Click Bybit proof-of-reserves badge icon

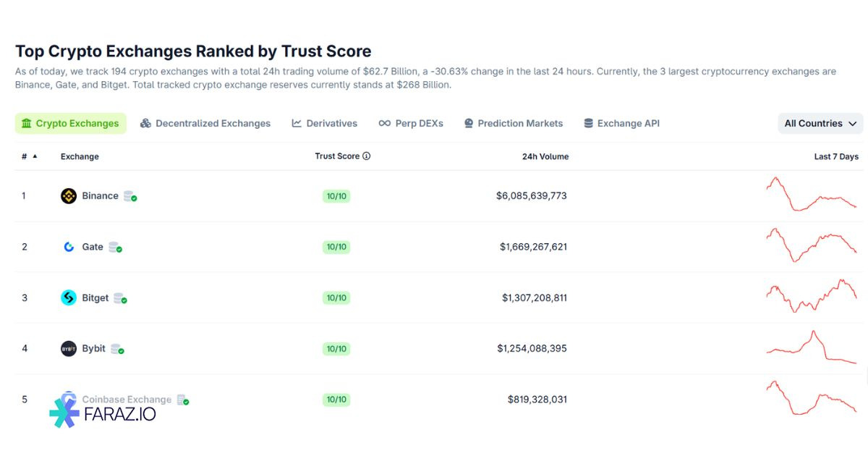[x=117, y=349]
